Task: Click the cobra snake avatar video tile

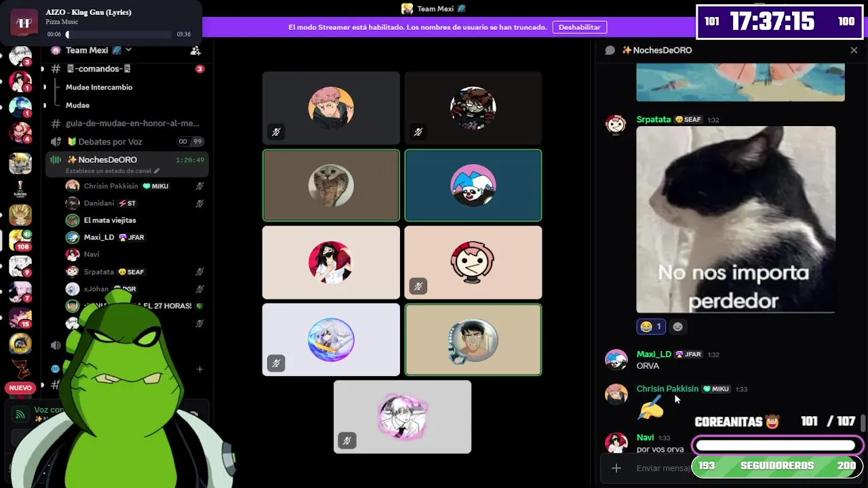Action: 331,185
